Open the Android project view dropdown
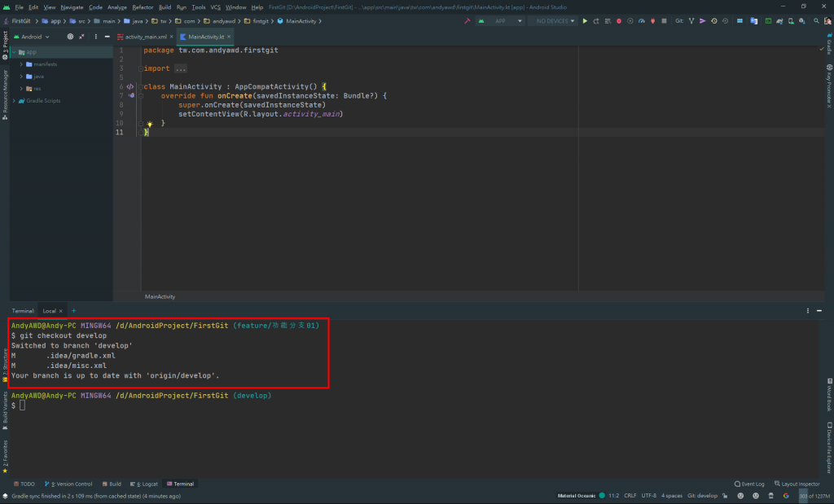 click(32, 37)
